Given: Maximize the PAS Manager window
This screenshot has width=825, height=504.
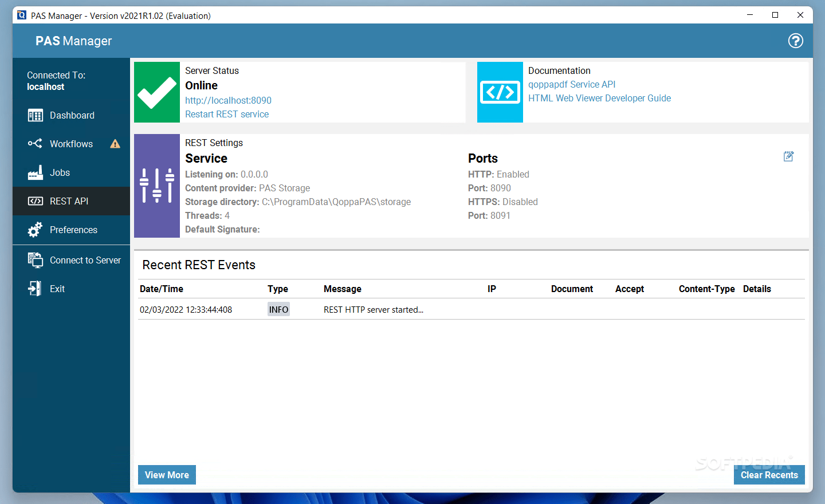Looking at the screenshot, I should [775, 15].
